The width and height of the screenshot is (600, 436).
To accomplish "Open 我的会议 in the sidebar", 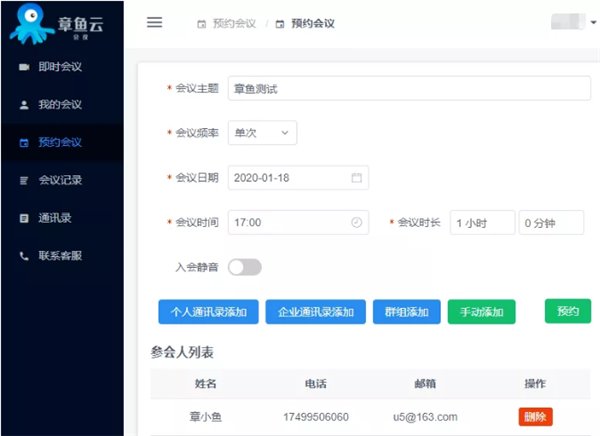I will tap(59, 104).
